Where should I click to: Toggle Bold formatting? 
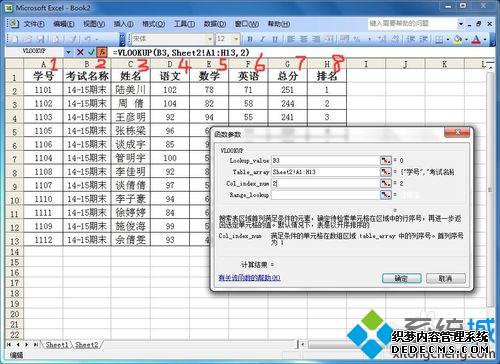click(x=250, y=39)
